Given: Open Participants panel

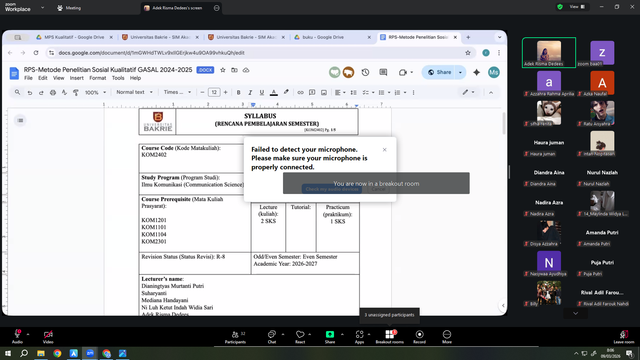Looking at the screenshot, I should pyautogui.click(x=236, y=336).
